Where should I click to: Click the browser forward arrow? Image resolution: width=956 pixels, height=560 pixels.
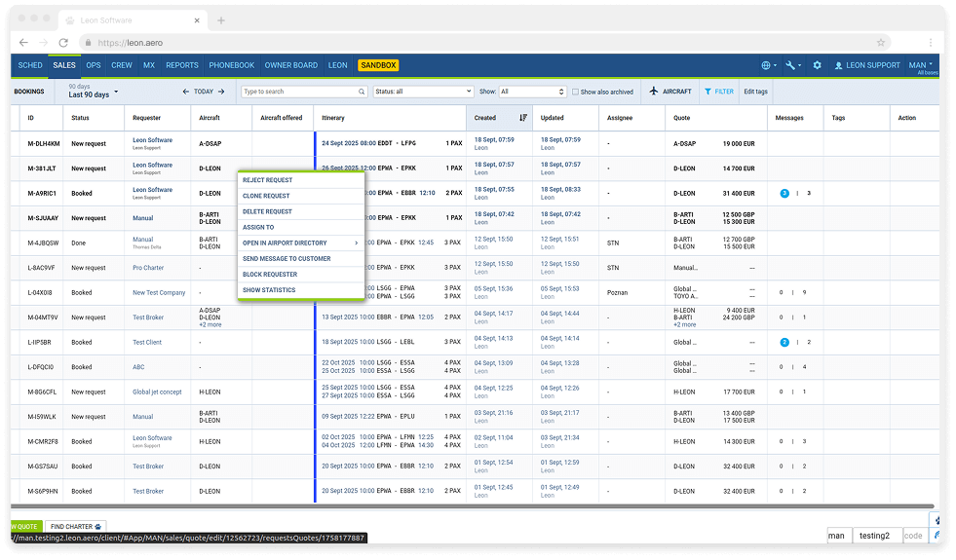point(43,43)
